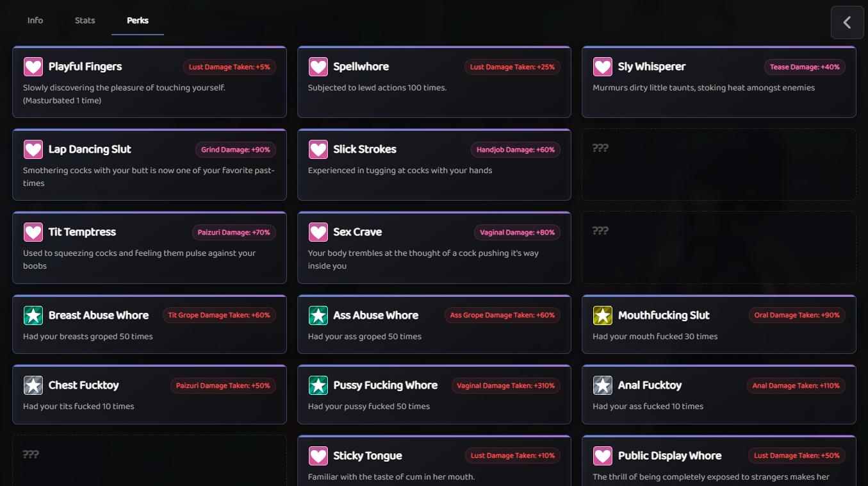Switch to the Info tab

[x=35, y=21]
